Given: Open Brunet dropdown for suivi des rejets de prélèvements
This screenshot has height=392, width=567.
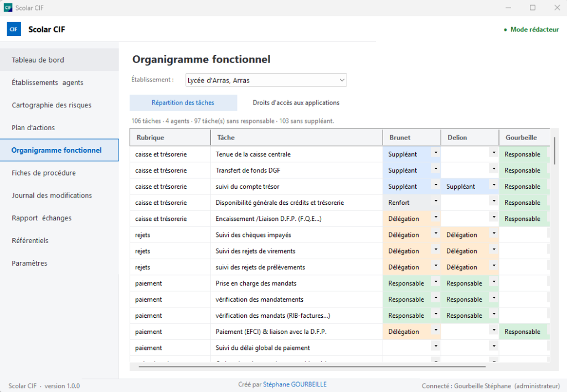Looking at the screenshot, I should [x=436, y=265].
